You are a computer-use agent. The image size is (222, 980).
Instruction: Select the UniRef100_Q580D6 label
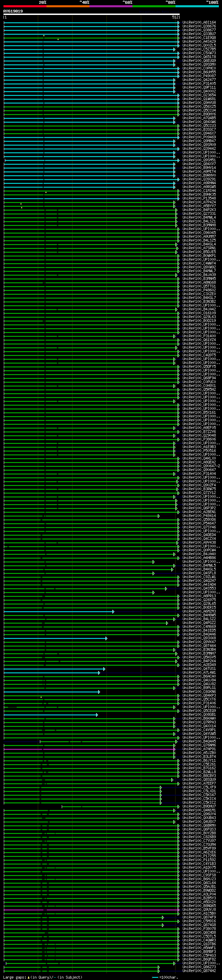pyautogui.click(x=199, y=520)
